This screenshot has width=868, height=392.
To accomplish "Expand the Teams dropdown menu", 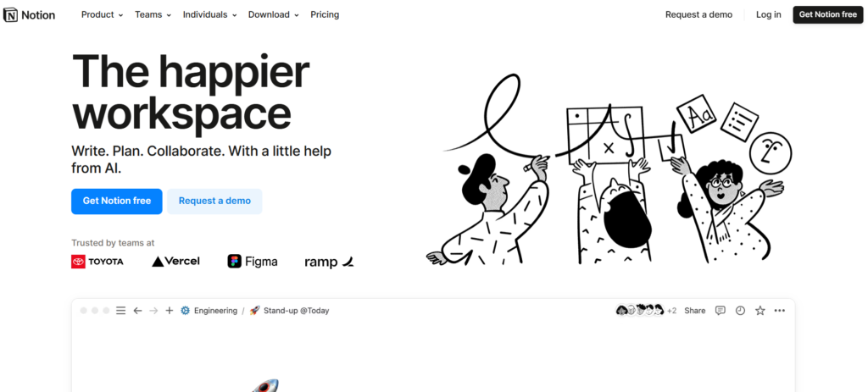I will pyautogui.click(x=153, y=15).
